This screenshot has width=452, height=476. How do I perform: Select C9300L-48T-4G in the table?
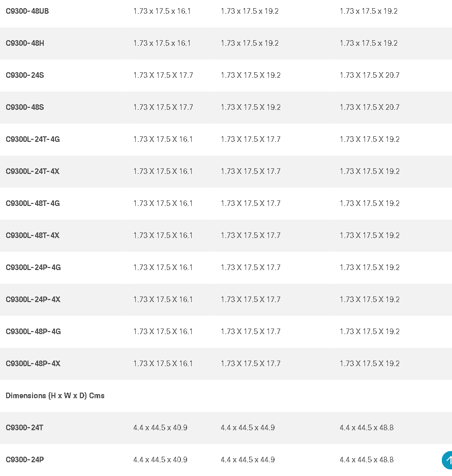pos(33,203)
